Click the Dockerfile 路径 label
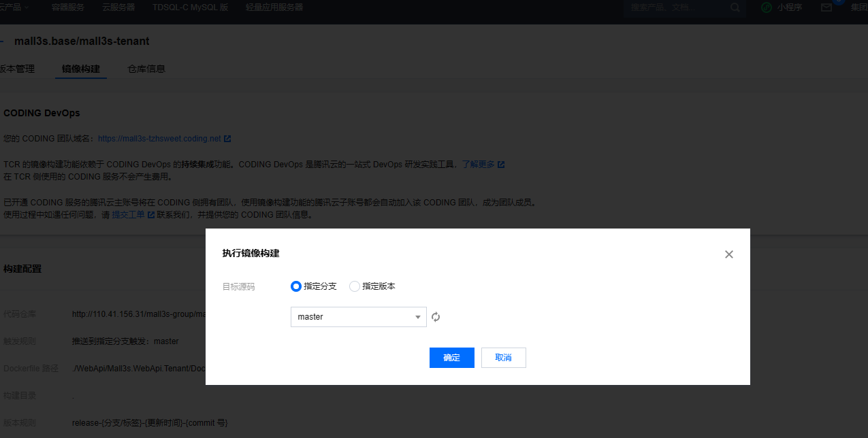The height and width of the screenshot is (438, 868). pyautogui.click(x=31, y=369)
